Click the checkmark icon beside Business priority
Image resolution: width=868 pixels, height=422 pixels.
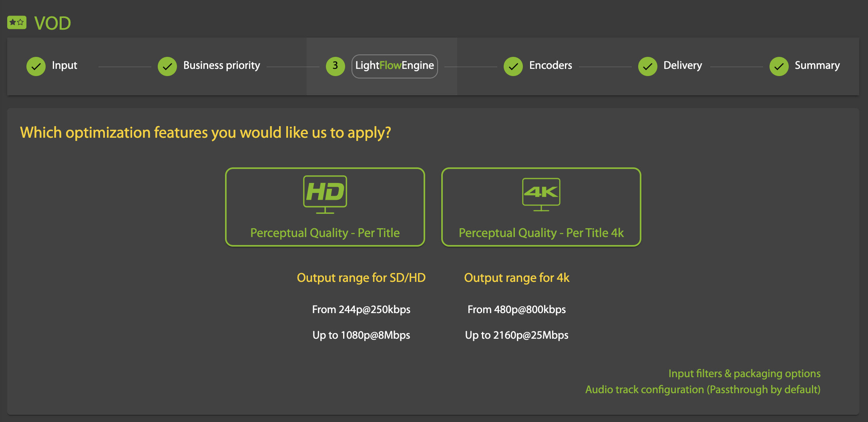[167, 66]
